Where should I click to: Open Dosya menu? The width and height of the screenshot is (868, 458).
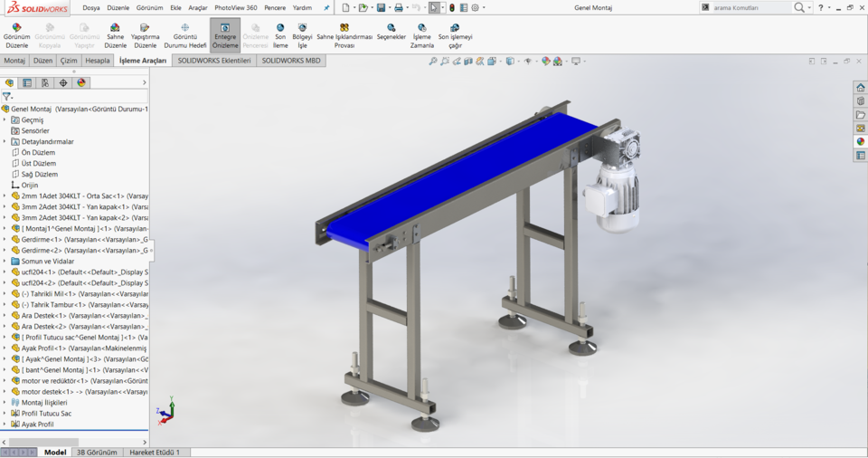[x=91, y=8]
